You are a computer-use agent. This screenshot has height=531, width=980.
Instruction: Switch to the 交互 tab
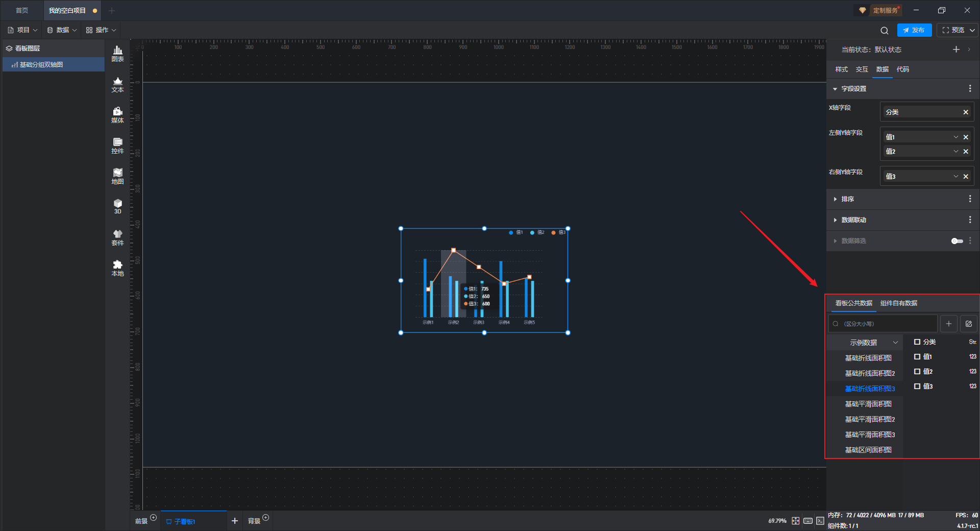862,69
